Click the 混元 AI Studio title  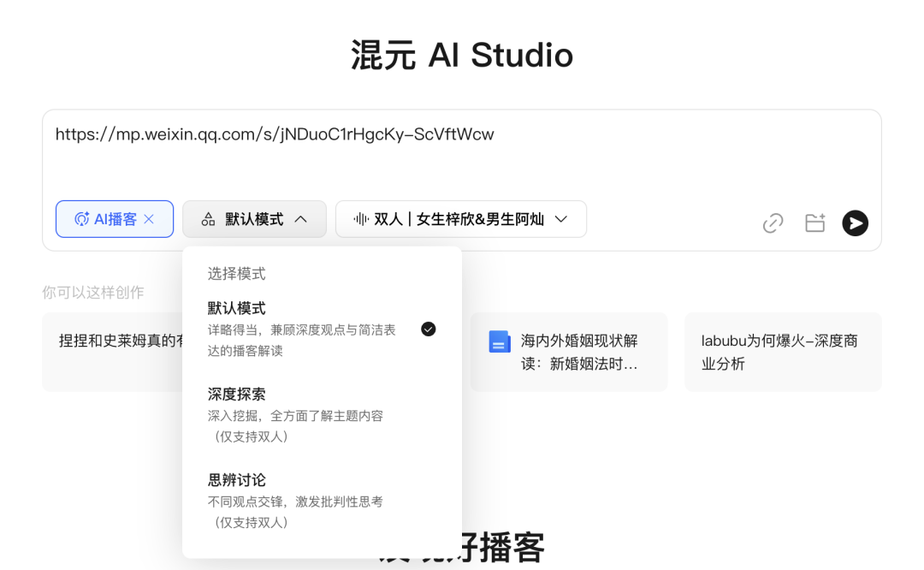461,56
